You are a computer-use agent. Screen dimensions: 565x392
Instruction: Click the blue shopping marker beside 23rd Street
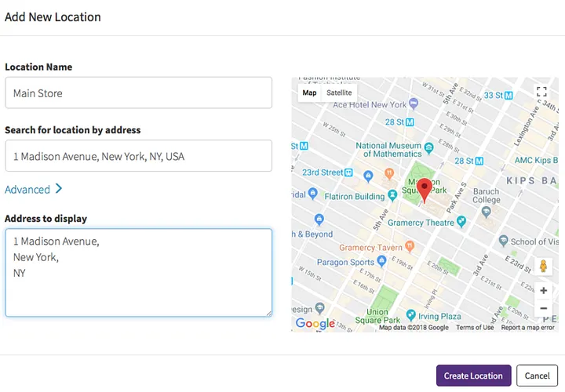point(368,176)
